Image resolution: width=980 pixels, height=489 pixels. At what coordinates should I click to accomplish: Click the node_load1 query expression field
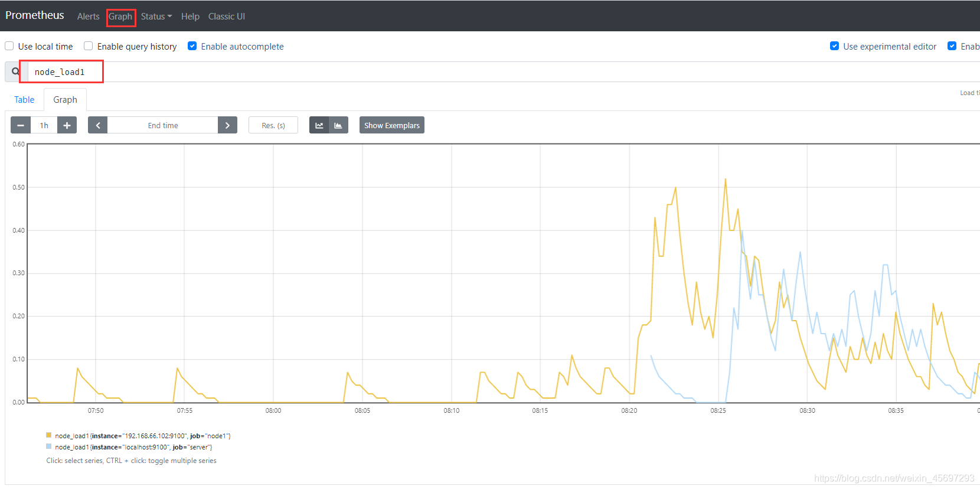click(x=504, y=72)
